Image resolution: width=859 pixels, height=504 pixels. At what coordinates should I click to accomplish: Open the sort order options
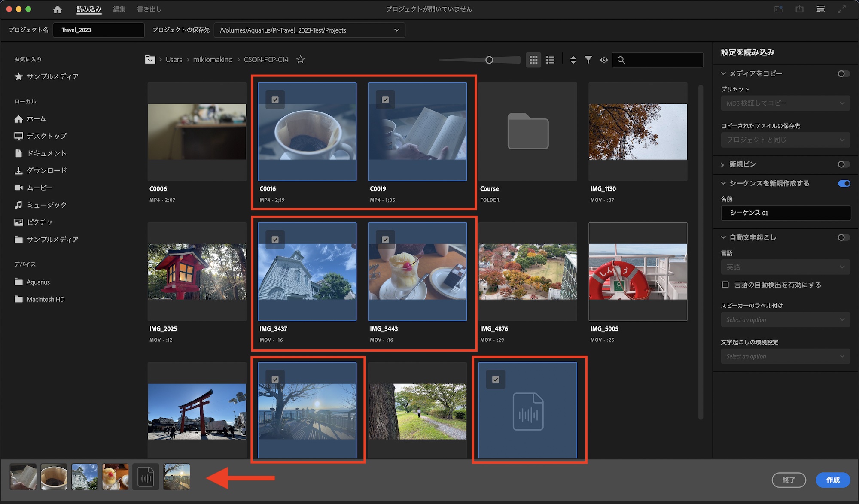pyautogui.click(x=573, y=60)
